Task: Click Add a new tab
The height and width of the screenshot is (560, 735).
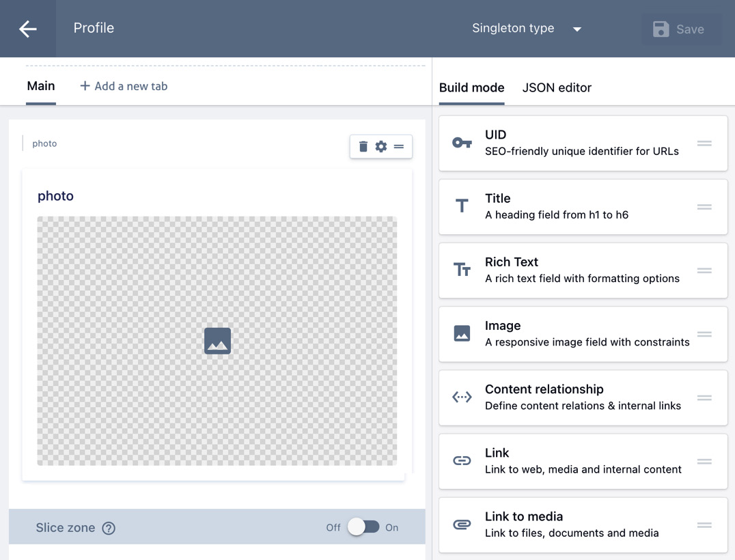Action: 124,86
